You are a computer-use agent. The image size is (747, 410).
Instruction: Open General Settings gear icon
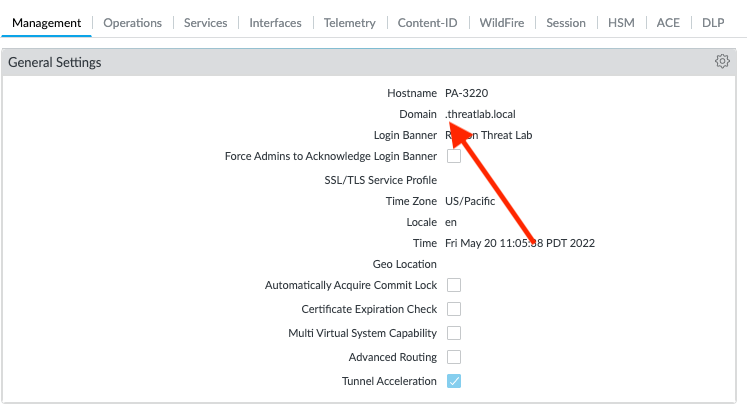coord(722,62)
